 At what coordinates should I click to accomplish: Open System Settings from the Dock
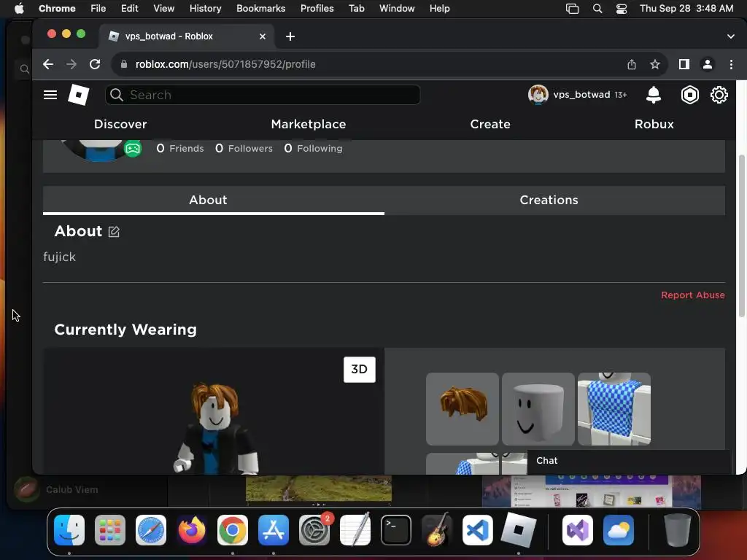pyautogui.click(x=314, y=529)
